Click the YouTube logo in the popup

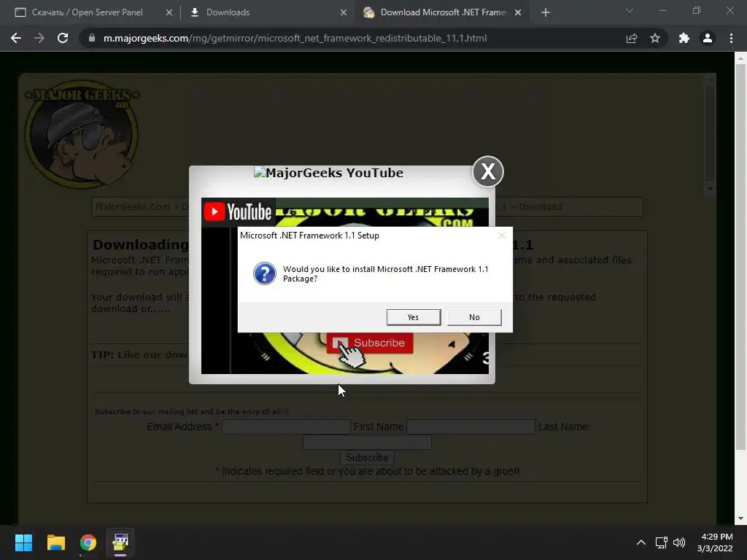[x=238, y=212]
